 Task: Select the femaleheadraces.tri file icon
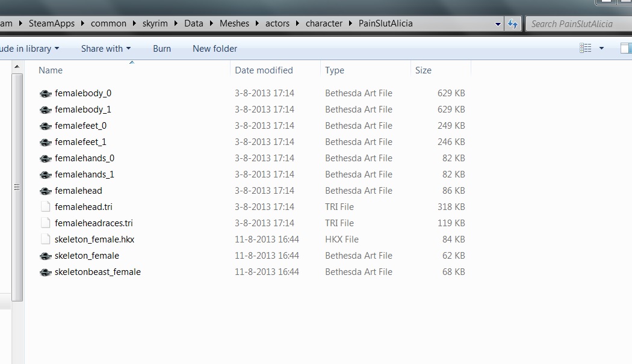[x=46, y=223]
